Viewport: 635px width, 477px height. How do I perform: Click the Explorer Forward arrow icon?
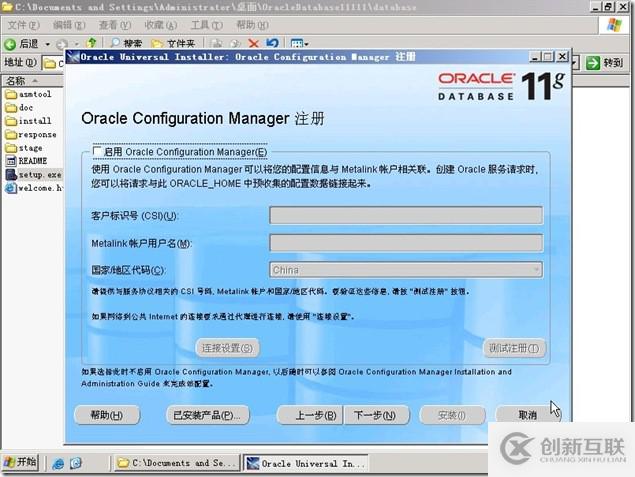click(x=62, y=44)
